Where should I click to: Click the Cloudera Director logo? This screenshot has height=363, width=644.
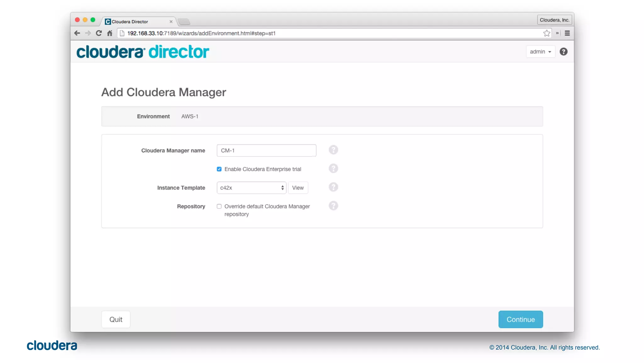tap(142, 52)
